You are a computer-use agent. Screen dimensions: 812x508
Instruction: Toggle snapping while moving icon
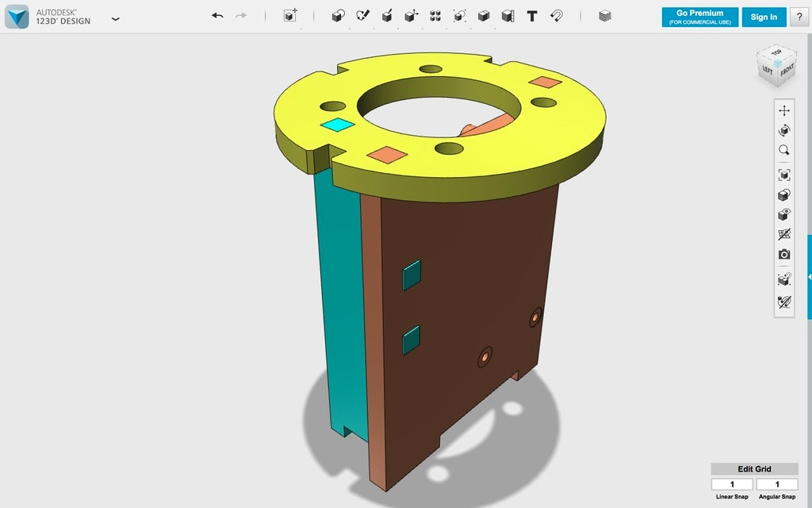pyautogui.click(x=784, y=279)
